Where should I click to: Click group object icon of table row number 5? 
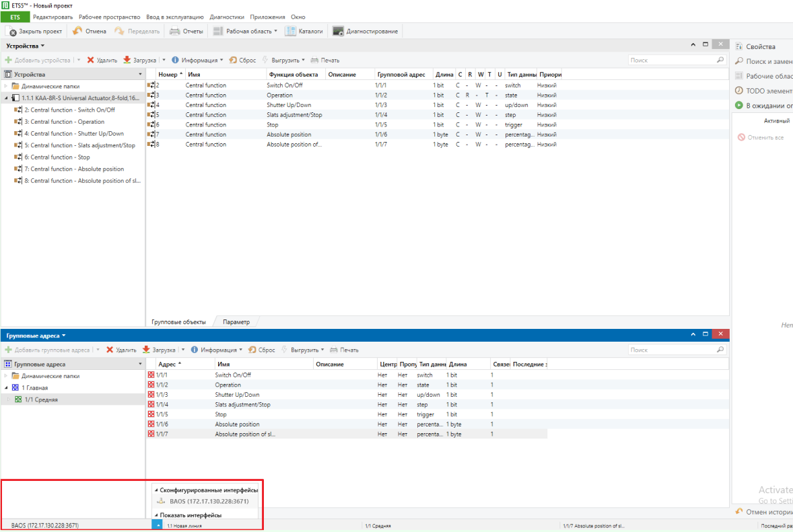click(151, 115)
